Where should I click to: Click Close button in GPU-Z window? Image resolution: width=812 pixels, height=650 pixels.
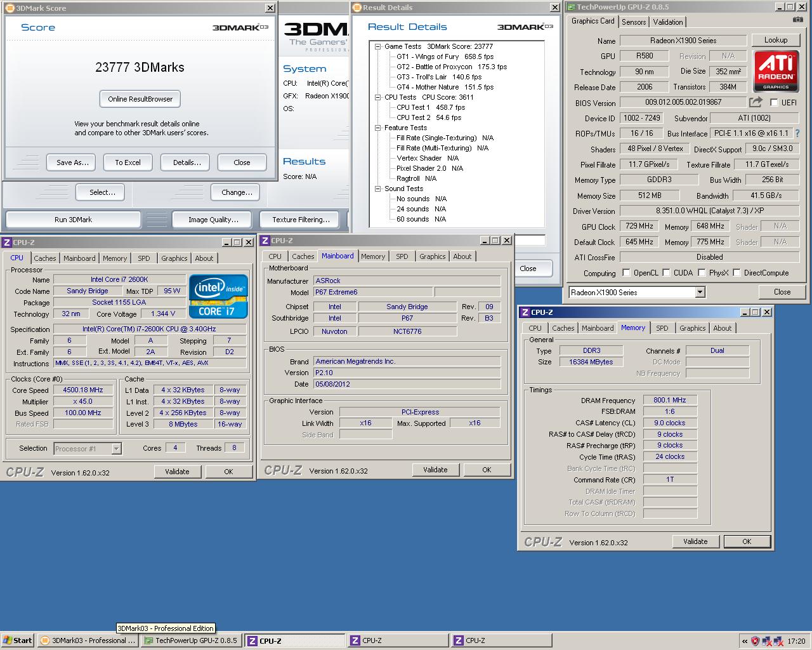[782, 292]
